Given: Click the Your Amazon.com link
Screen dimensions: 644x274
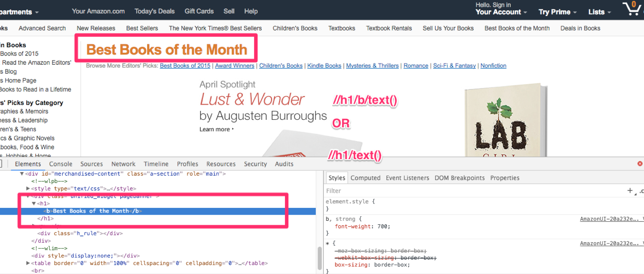Looking at the screenshot, I should (98, 11).
